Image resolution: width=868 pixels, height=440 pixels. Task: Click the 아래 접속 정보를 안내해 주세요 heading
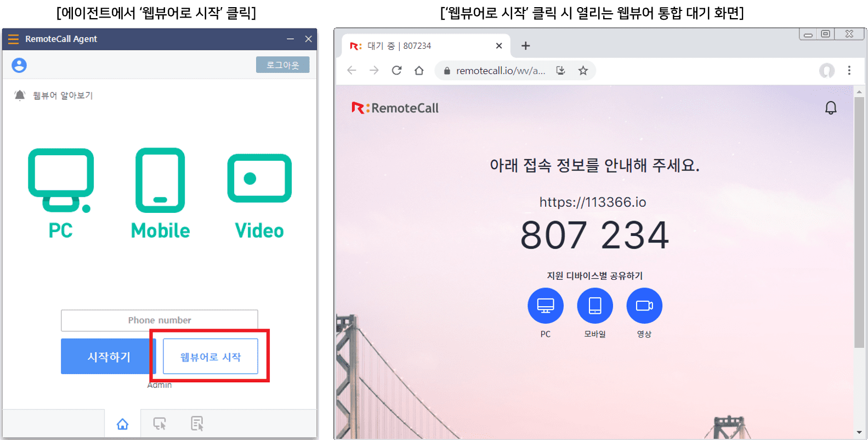point(594,165)
